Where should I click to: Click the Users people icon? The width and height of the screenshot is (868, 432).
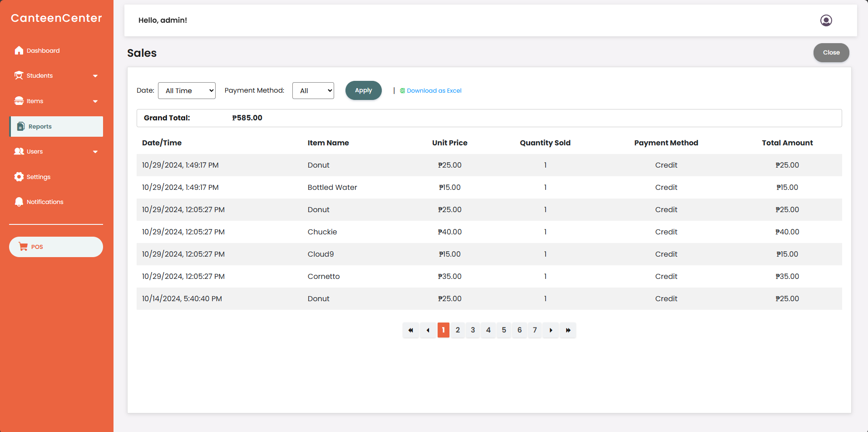(x=19, y=151)
